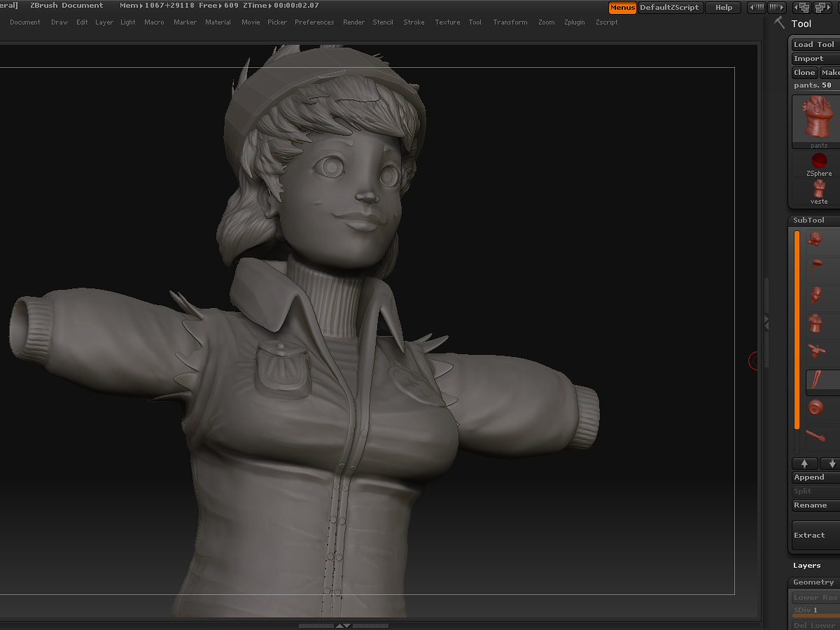Open the Document menu
840x630 pixels.
25,22
